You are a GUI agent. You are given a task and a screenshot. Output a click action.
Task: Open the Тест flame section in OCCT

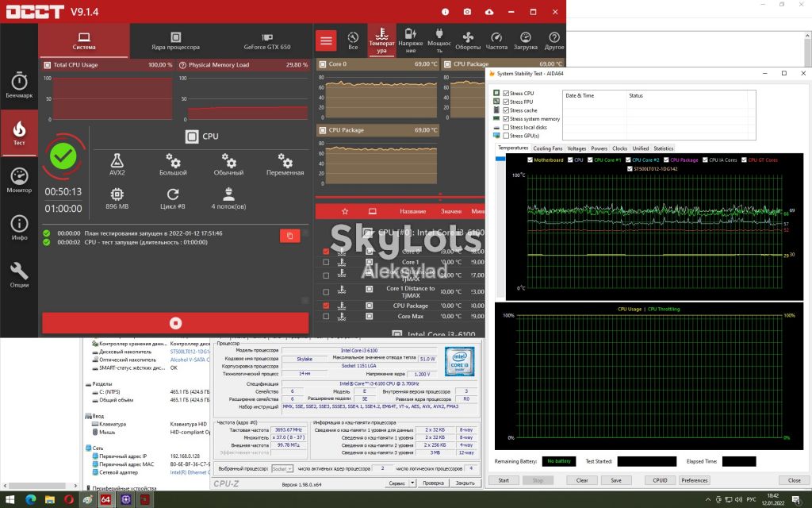point(19,133)
